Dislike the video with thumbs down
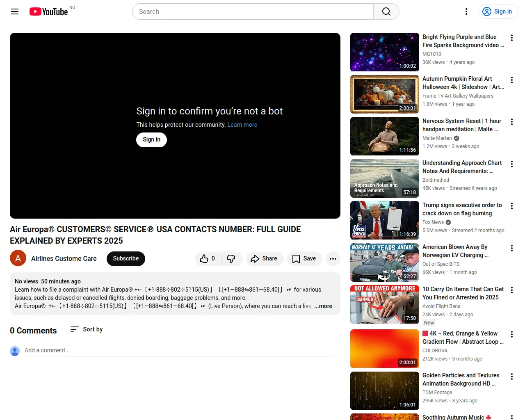The width and height of the screenshot is (525, 420). pyautogui.click(x=231, y=259)
